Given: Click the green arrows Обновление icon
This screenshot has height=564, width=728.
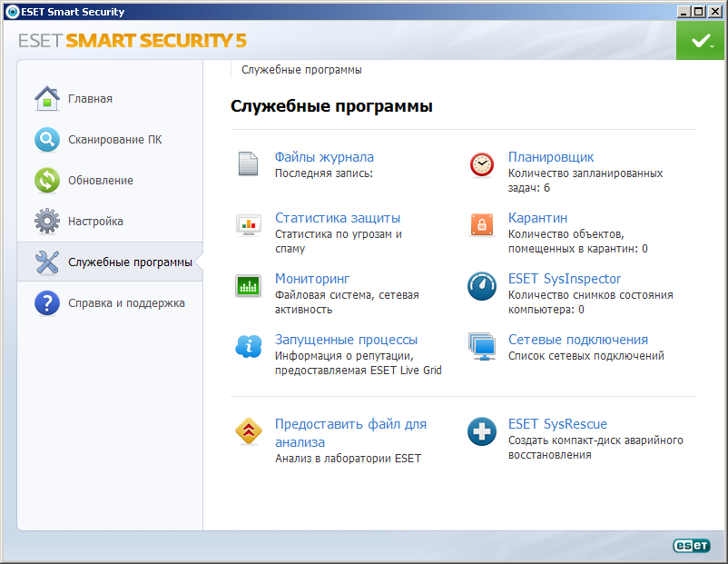Looking at the screenshot, I should click(47, 180).
